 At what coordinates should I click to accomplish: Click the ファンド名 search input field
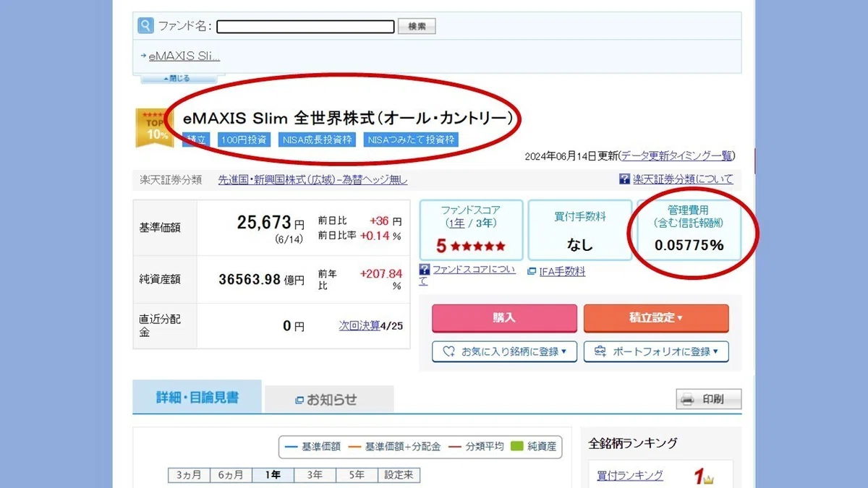point(305,27)
